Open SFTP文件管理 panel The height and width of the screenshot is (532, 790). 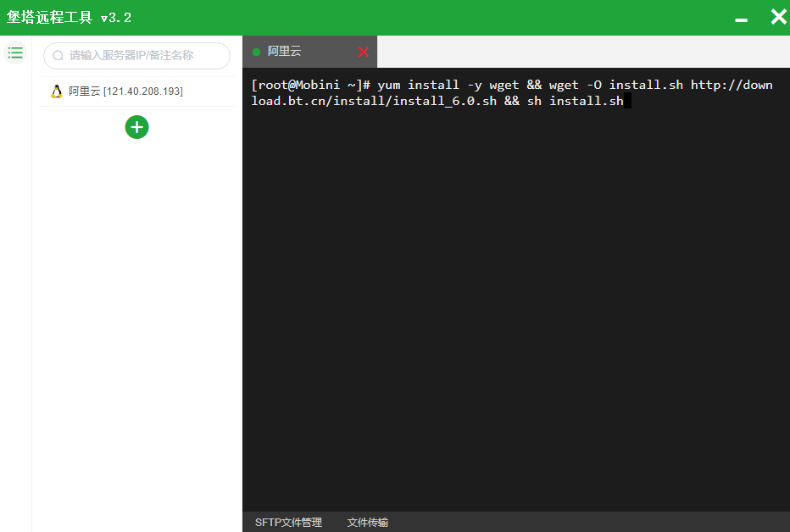pos(288,523)
